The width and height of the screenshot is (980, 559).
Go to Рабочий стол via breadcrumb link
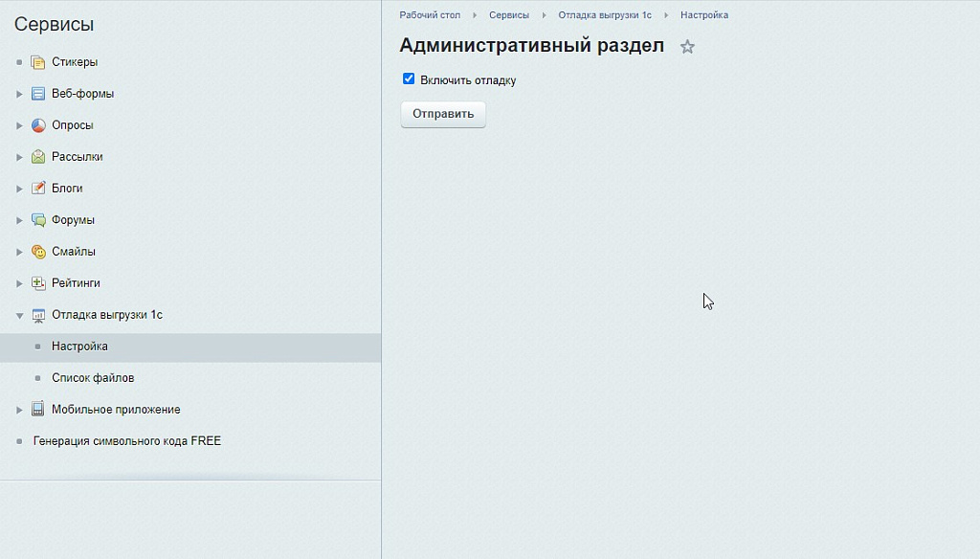click(428, 14)
